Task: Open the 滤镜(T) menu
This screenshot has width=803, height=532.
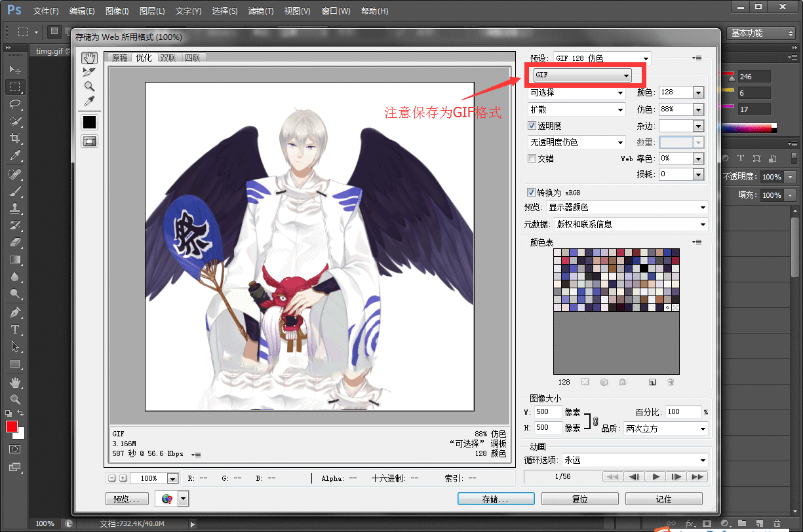Action: (x=261, y=11)
